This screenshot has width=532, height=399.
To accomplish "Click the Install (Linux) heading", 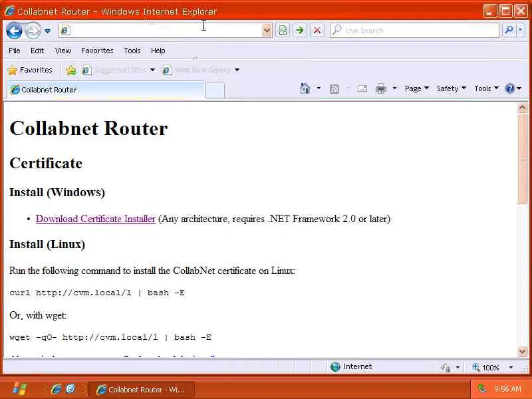I will (47, 244).
